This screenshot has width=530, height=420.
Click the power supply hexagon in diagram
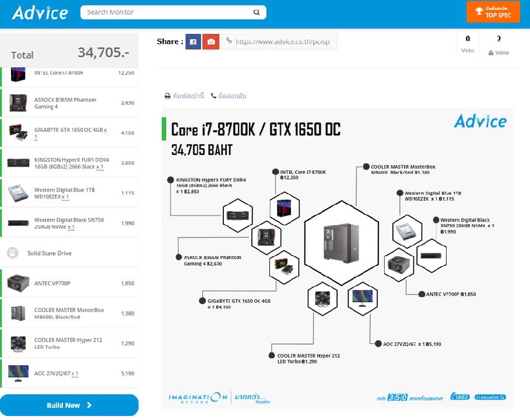click(399, 265)
